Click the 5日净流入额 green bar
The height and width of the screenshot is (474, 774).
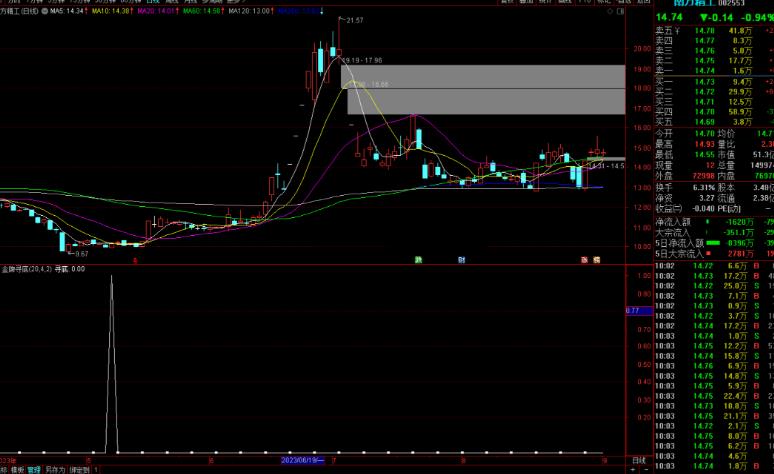click(x=713, y=243)
